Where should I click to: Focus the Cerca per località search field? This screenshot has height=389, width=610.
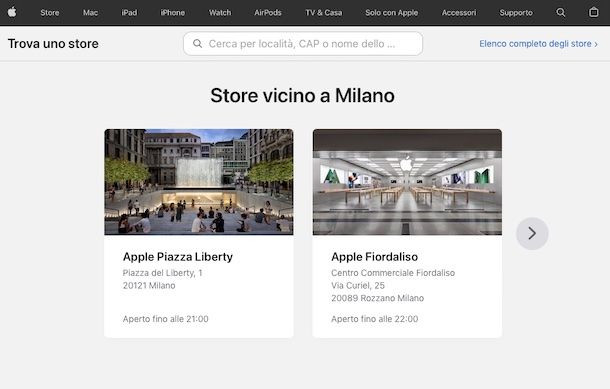[303, 44]
